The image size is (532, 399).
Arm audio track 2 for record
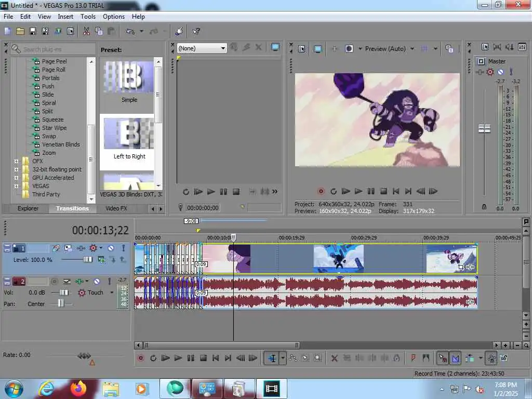pyautogui.click(x=54, y=281)
